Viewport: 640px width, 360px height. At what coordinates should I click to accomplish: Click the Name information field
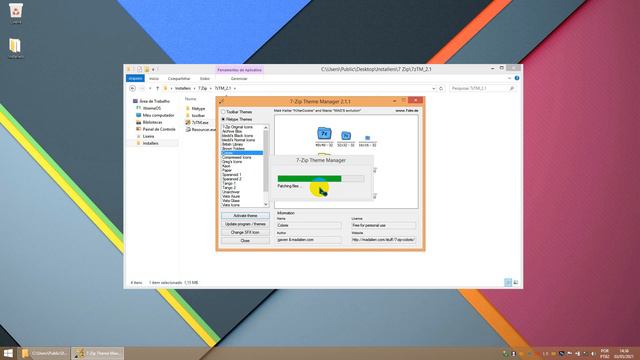pos(309,225)
